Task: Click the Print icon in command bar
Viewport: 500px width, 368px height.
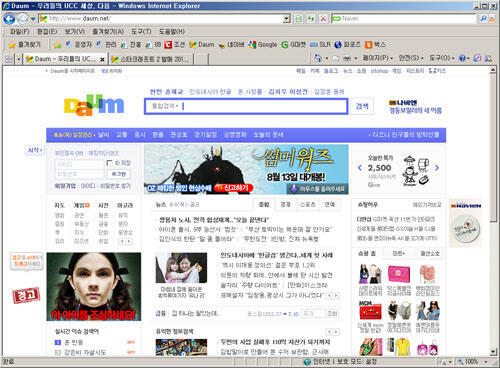Action: click(x=347, y=58)
